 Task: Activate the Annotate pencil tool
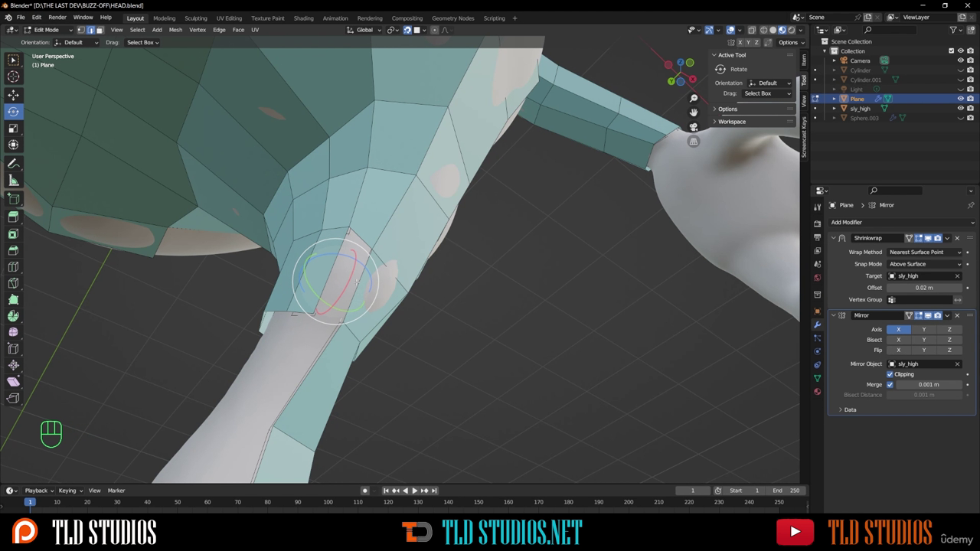[x=13, y=164]
